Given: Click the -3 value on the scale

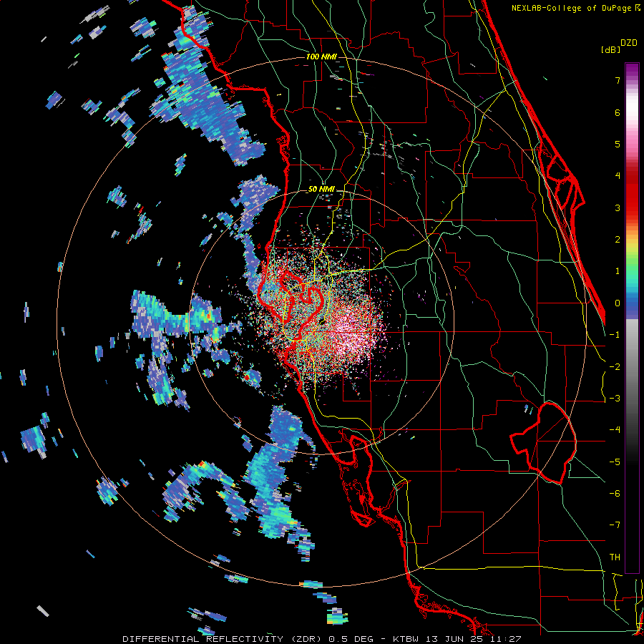Looking at the screenshot, I should [x=615, y=399].
